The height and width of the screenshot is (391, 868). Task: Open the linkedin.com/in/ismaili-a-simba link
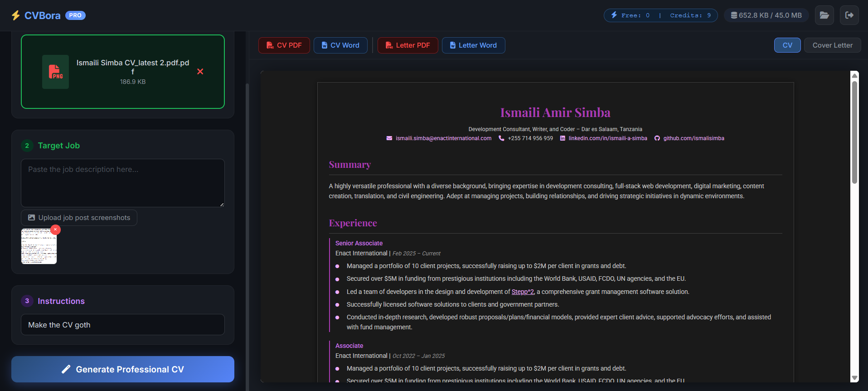[608, 138]
